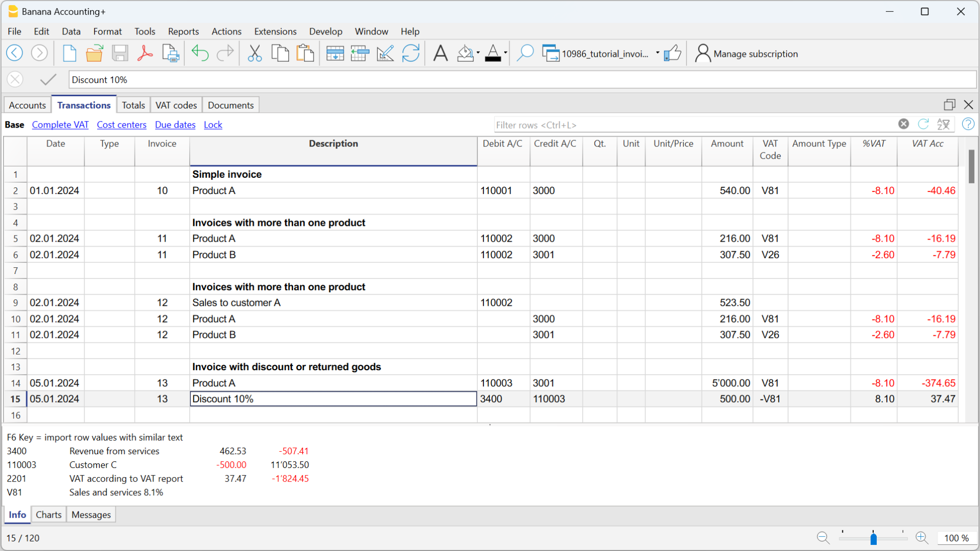Expand the fill color dropdown arrow
Image resolution: width=980 pixels, height=551 pixels.
[x=478, y=53]
